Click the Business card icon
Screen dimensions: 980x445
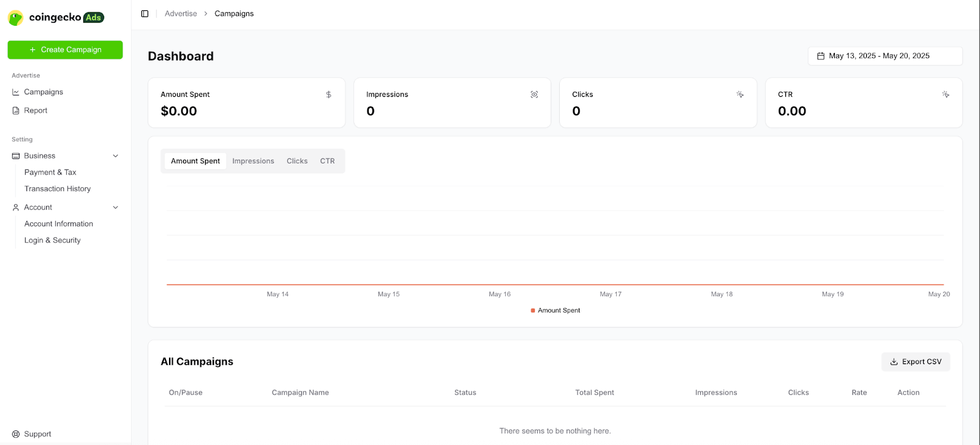tap(16, 156)
